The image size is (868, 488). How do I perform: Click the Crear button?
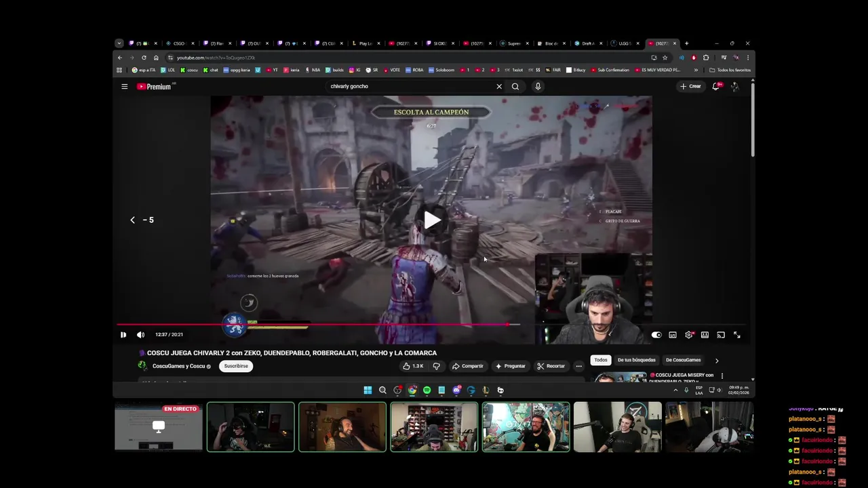690,86
